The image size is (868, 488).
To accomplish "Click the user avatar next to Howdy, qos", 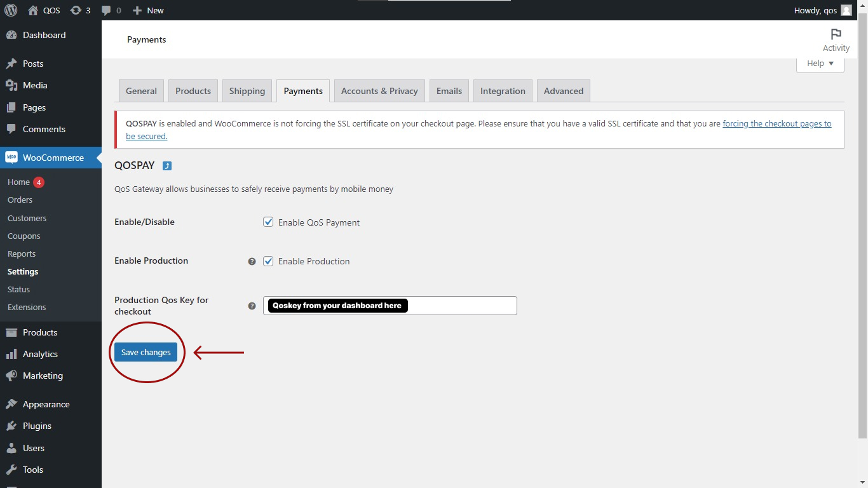I will pyautogui.click(x=846, y=10).
